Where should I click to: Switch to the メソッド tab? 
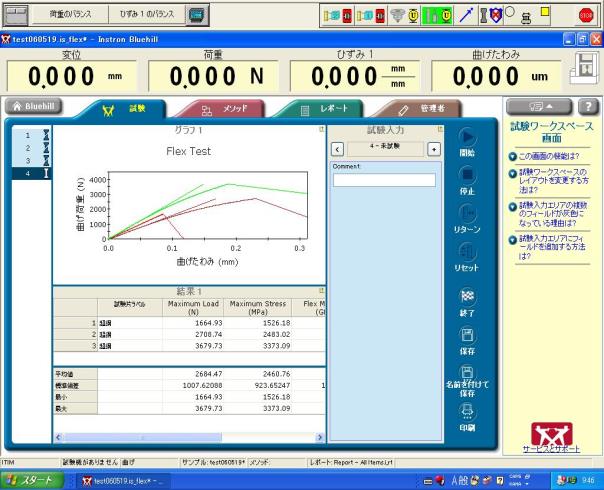click(x=221, y=108)
